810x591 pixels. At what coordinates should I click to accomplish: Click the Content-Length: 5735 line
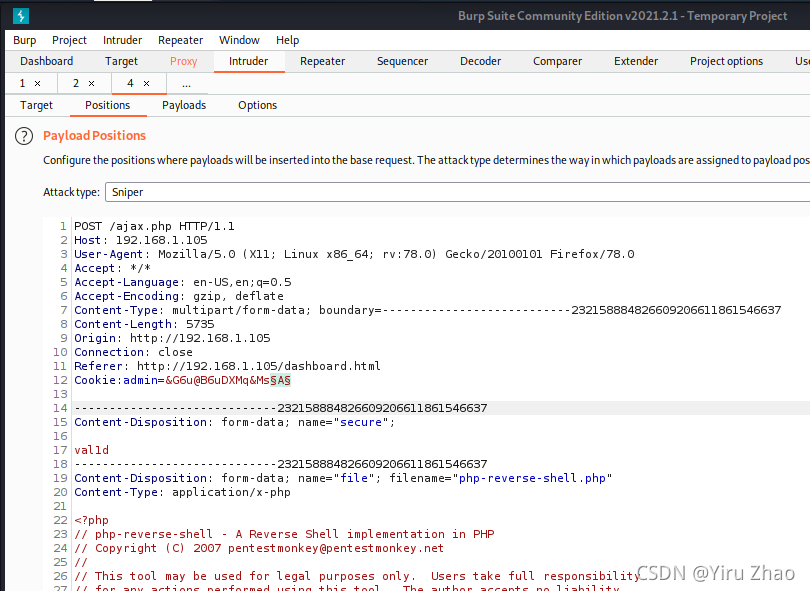coord(144,324)
